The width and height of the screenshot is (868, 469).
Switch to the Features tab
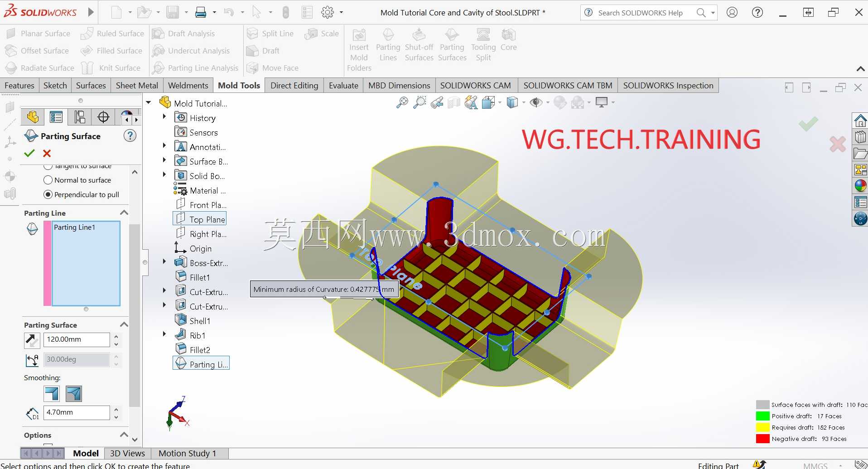click(x=19, y=86)
